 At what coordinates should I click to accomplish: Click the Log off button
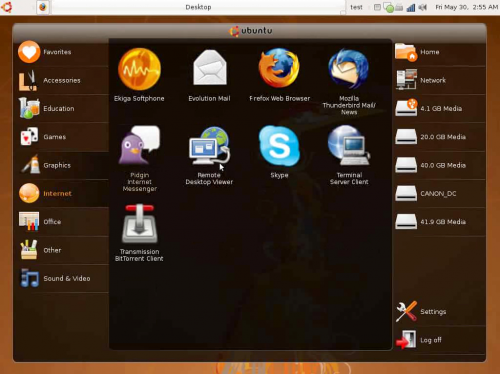[x=439, y=340]
